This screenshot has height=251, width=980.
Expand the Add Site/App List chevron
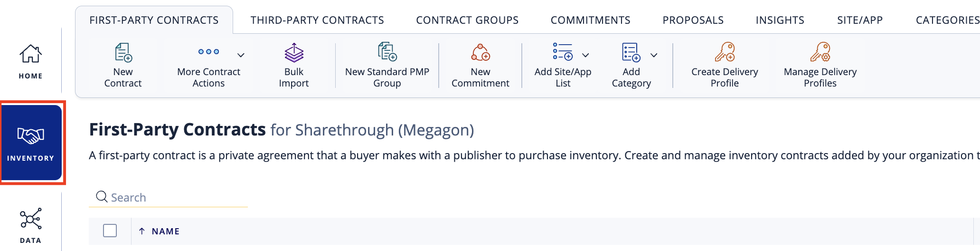click(585, 55)
